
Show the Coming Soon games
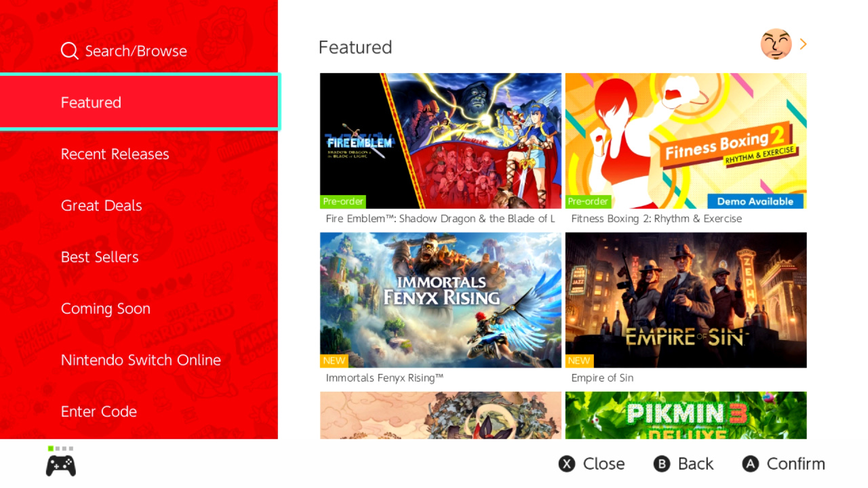139,308
